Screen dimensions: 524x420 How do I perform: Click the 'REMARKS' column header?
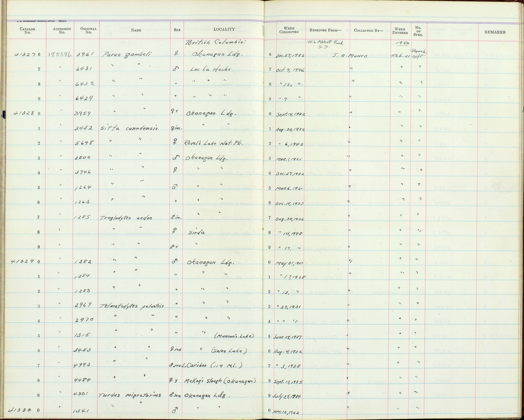coord(495,32)
